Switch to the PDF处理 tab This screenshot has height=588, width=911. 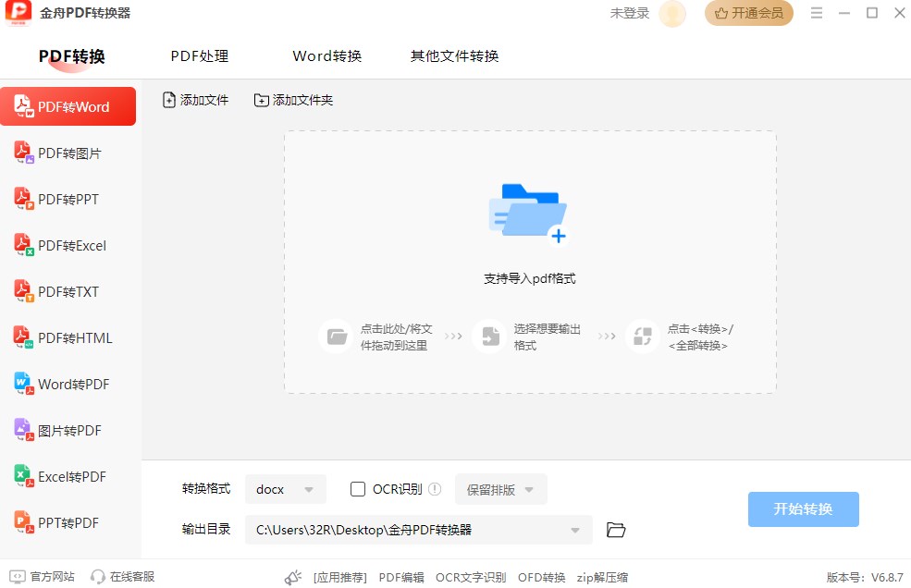point(198,55)
